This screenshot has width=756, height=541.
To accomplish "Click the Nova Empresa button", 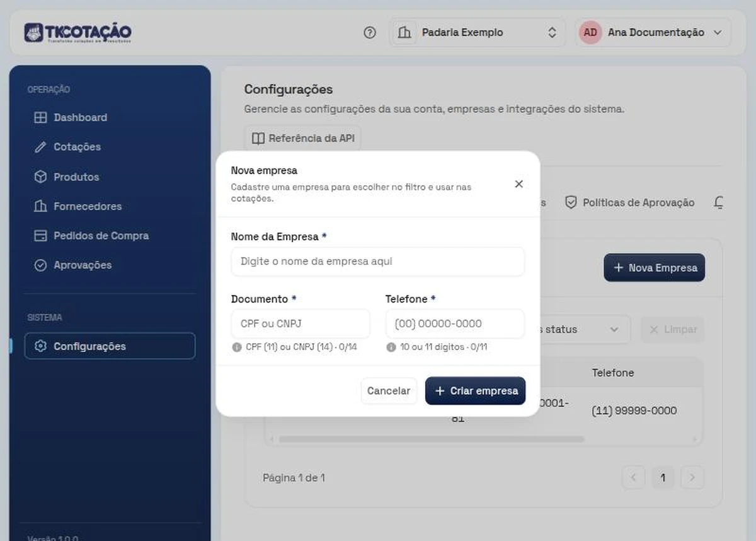I will (x=654, y=268).
